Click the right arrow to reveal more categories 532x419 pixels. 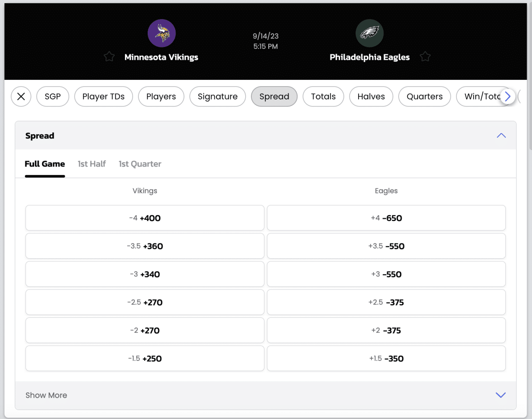click(x=507, y=96)
